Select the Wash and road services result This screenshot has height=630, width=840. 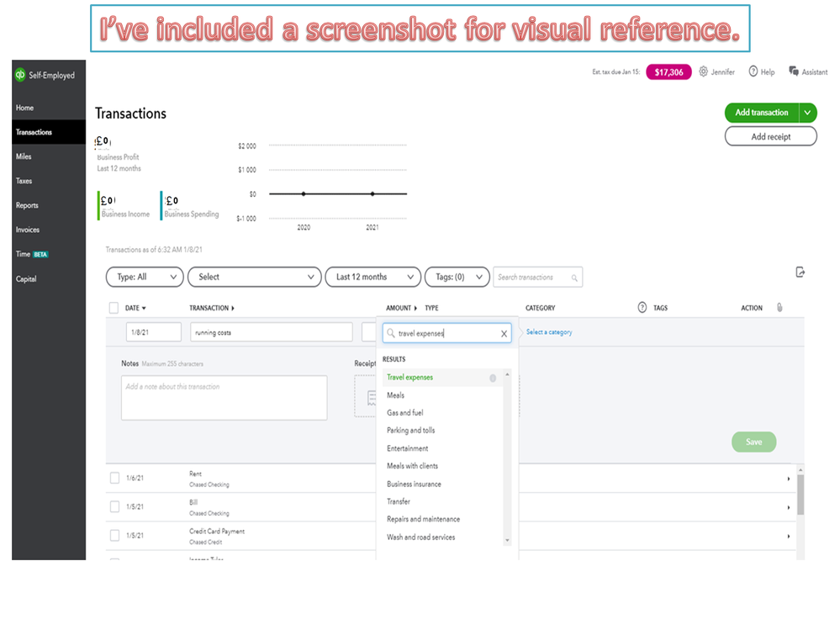(443, 537)
